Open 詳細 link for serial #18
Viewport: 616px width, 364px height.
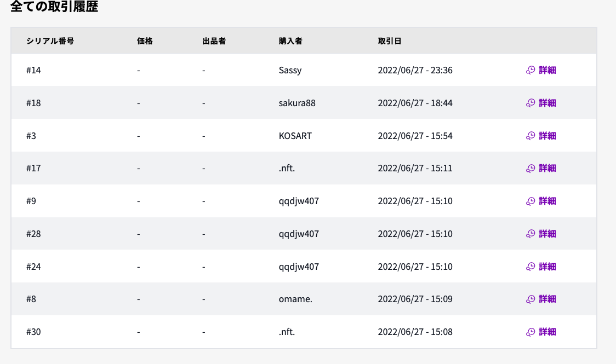547,103
